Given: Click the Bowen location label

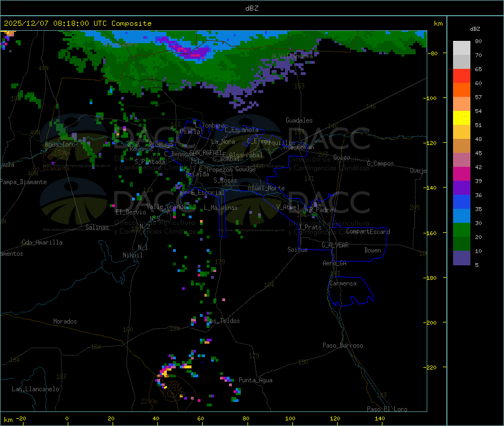Looking at the screenshot, I should (372, 250).
